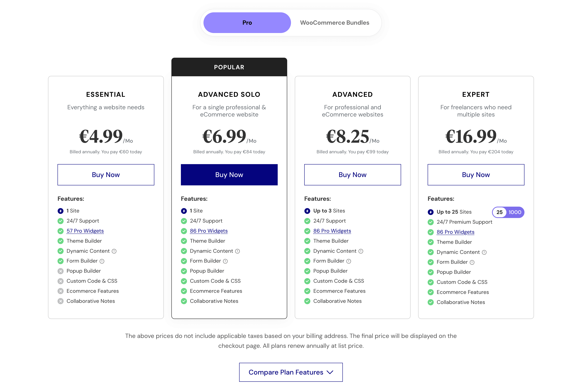Expand the Compare Plan Features section
This screenshot has width=585, height=392.
291,372
